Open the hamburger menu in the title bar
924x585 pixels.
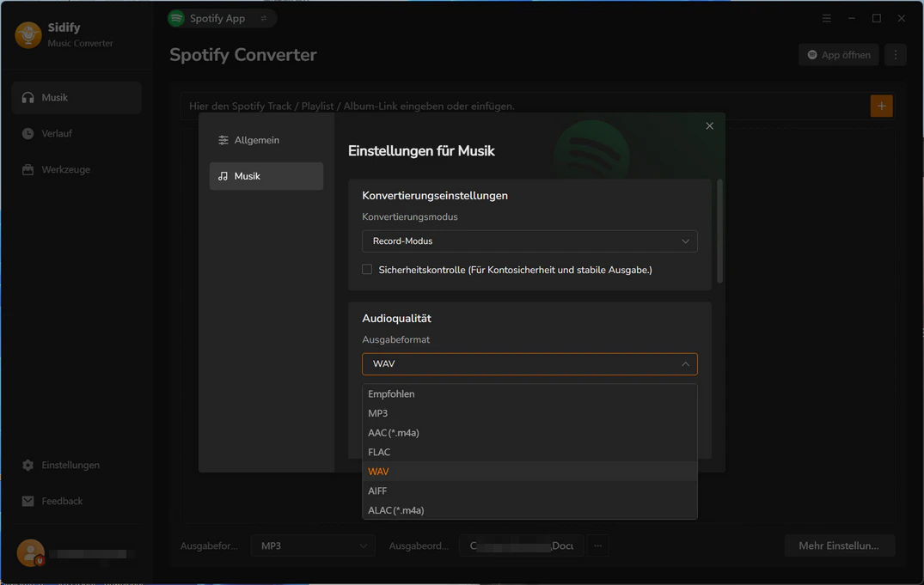(x=826, y=18)
